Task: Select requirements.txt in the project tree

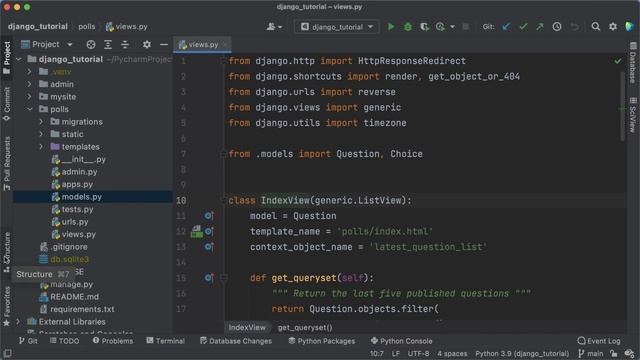Action: click(82, 309)
